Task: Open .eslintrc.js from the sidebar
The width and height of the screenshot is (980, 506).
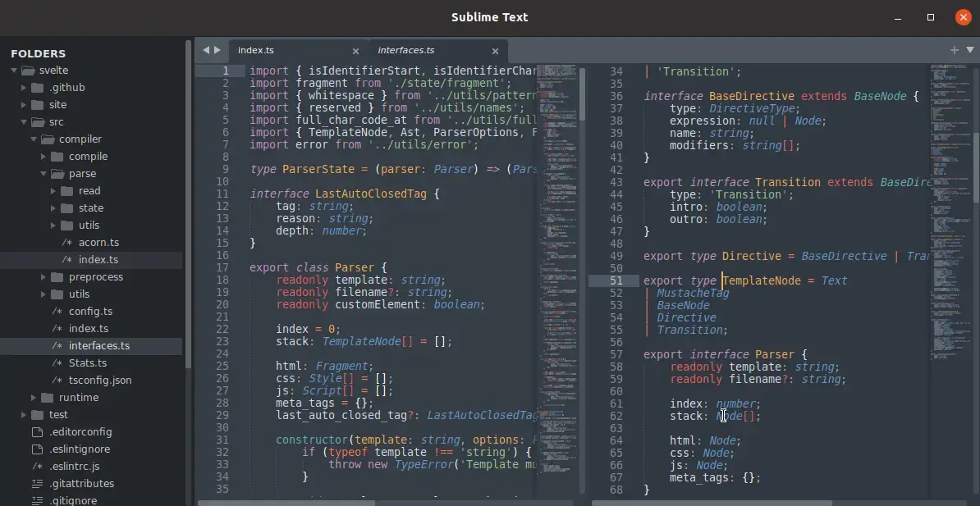Action: (75, 466)
